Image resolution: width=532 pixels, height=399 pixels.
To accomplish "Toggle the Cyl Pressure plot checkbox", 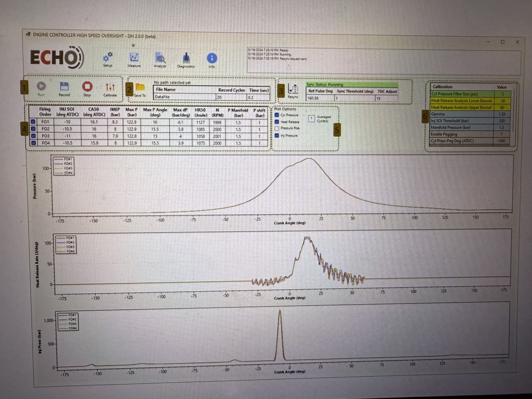I will pos(277,115).
